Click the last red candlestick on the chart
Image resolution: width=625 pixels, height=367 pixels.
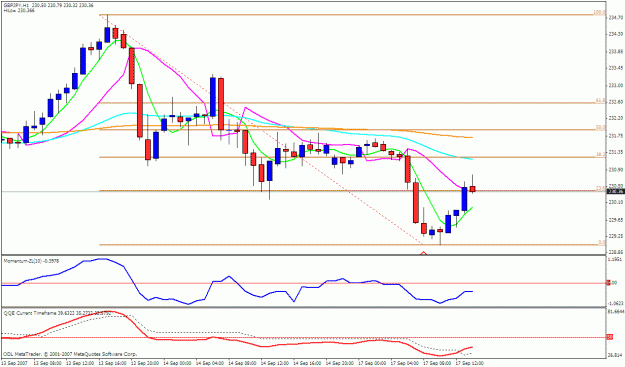[x=473, y=189]
